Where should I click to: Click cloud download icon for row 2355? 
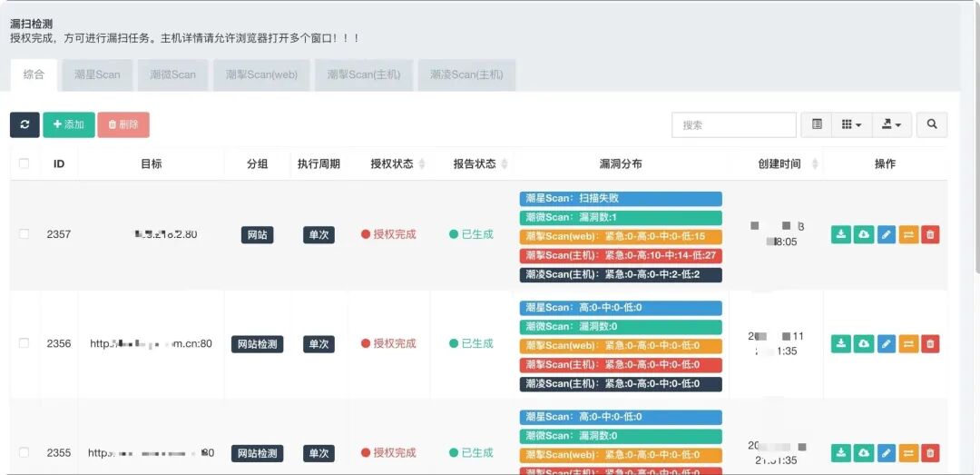864,453
